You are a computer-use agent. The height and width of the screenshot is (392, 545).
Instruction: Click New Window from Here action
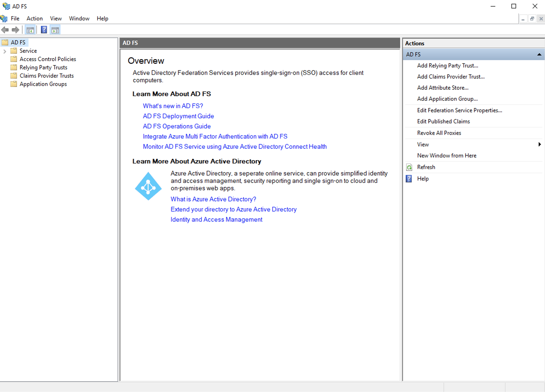[x=447, y=155]
